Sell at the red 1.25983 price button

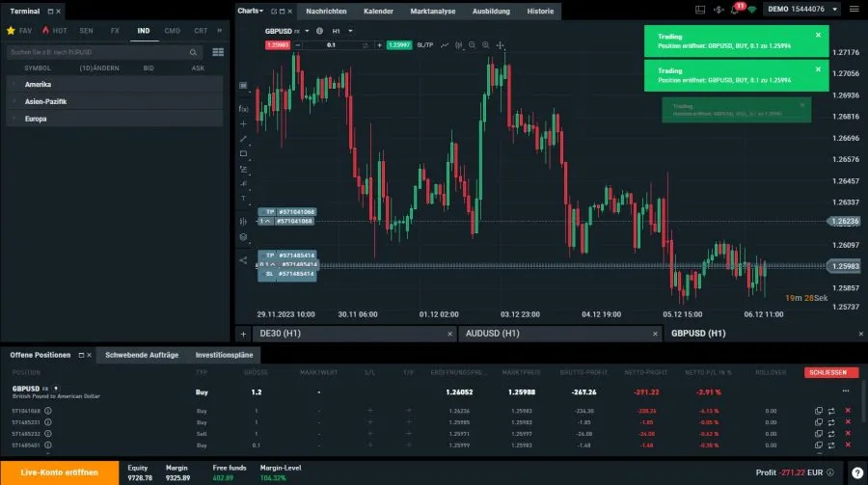278,45
